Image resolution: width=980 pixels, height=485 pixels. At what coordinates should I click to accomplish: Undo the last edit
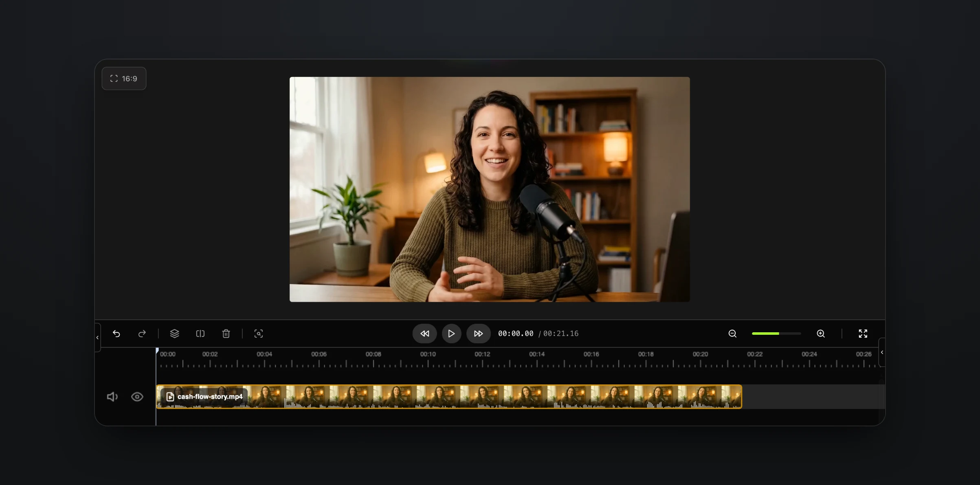[116, 334]
